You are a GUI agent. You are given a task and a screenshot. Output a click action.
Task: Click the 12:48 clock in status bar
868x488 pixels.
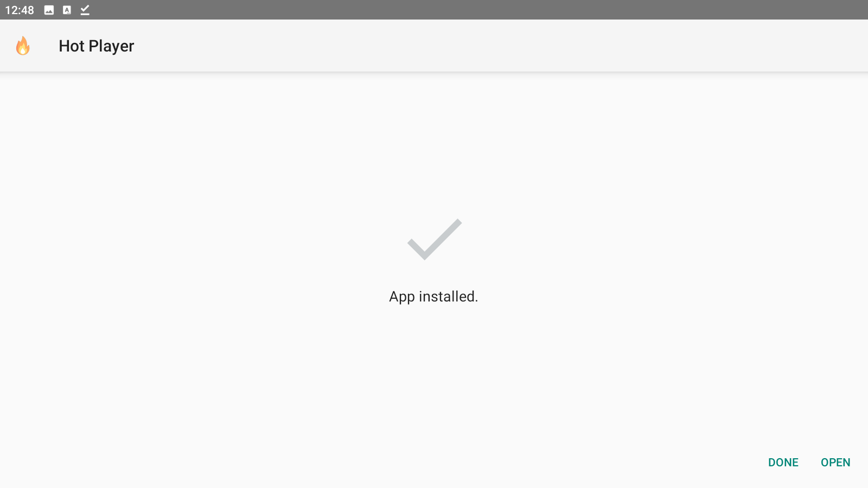tap(20, 10)
